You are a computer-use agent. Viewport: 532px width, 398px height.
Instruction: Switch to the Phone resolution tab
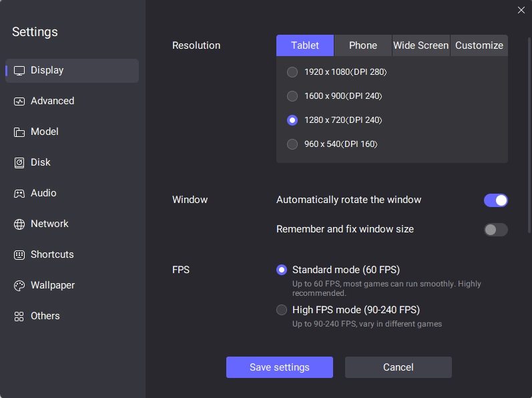coord(363,45)
